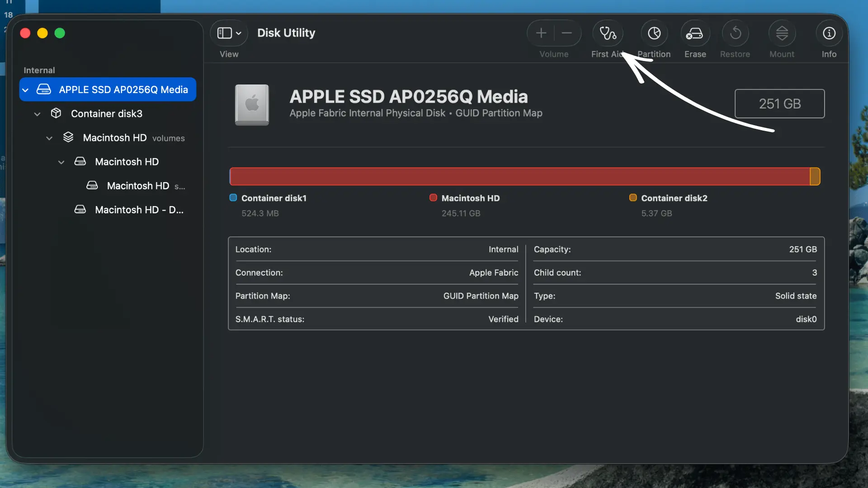Collapse the Macintosh HD volumes chevron
Image resolution: width=868 pixels, height=488 pixels.
point(49,138)
